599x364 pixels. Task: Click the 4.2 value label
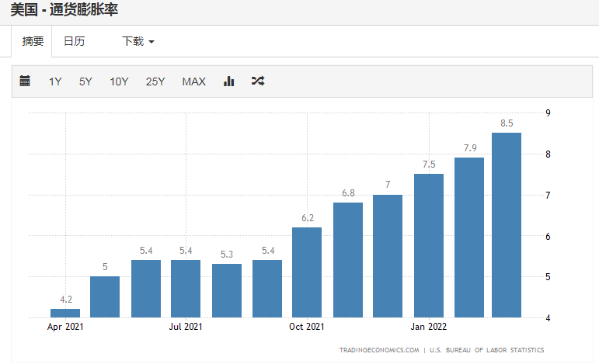66,300
